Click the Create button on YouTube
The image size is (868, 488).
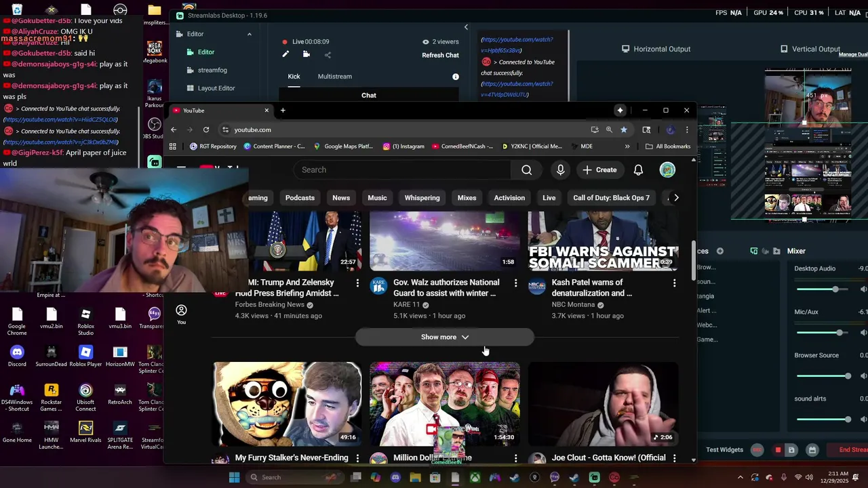[x=599, y=170]
